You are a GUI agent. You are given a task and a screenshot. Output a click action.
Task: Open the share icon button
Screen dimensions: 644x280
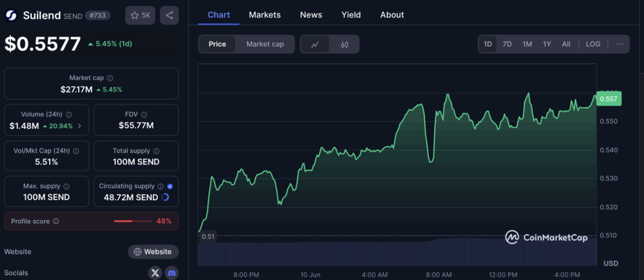pos(169,16)
